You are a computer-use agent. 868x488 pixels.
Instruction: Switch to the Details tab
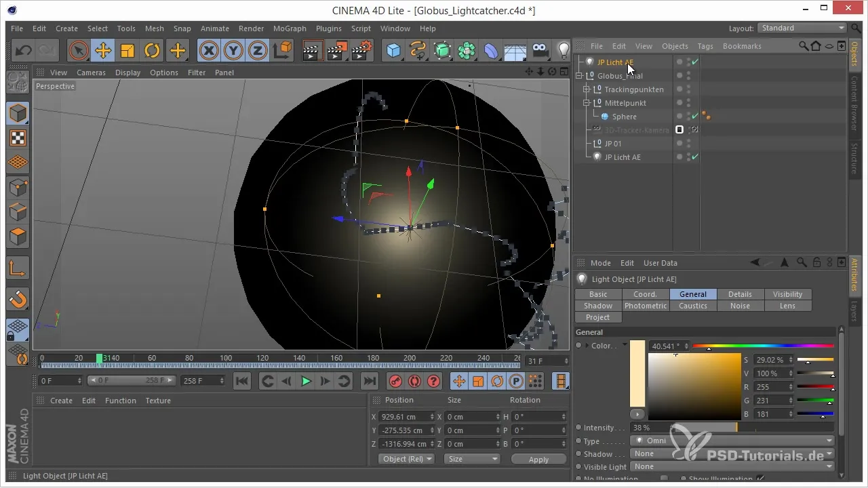(740, 294)
